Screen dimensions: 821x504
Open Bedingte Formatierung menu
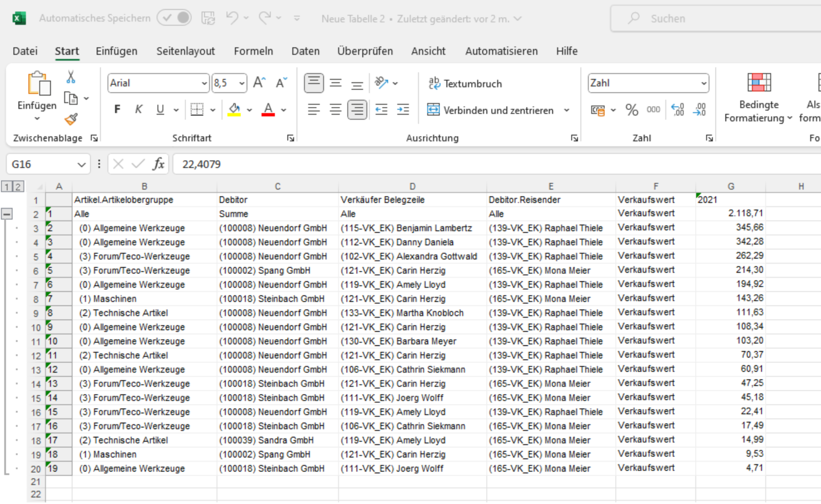758,98
